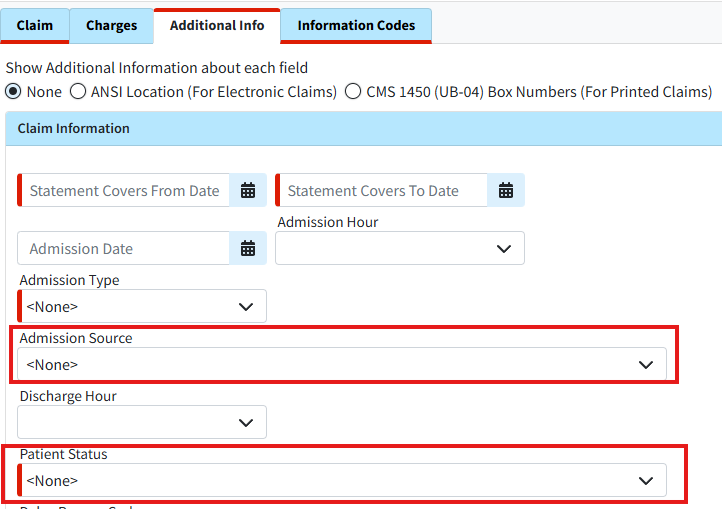Image resolution: width=722 pixels, height=509 pixels.
Task: Select CMS 1450 UB-04 Box Numbers option
Action: [x=353, y=92]
